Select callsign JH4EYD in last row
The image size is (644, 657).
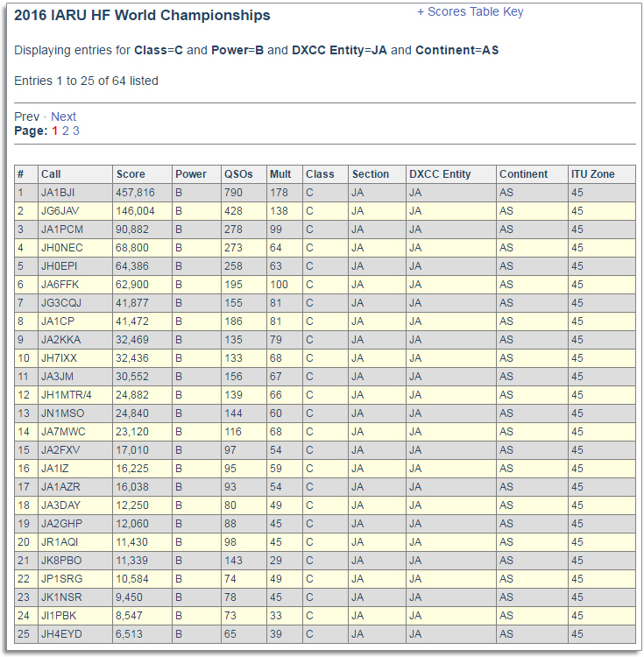pyautogui.click(x=60, y=634)
